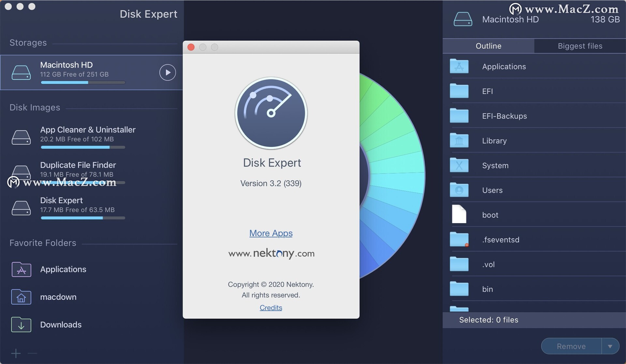Screen dimensions: 626x364
Task: Visit the www.nektony.com website link
Action: [x=271, y=253]
